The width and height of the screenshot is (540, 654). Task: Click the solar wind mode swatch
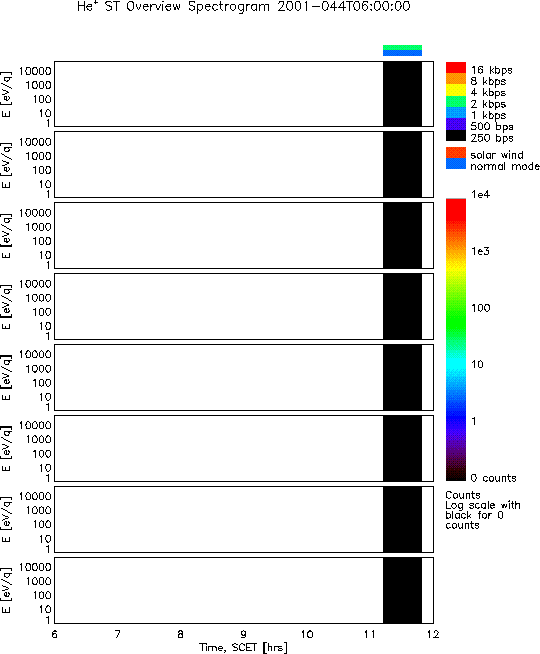456,153
